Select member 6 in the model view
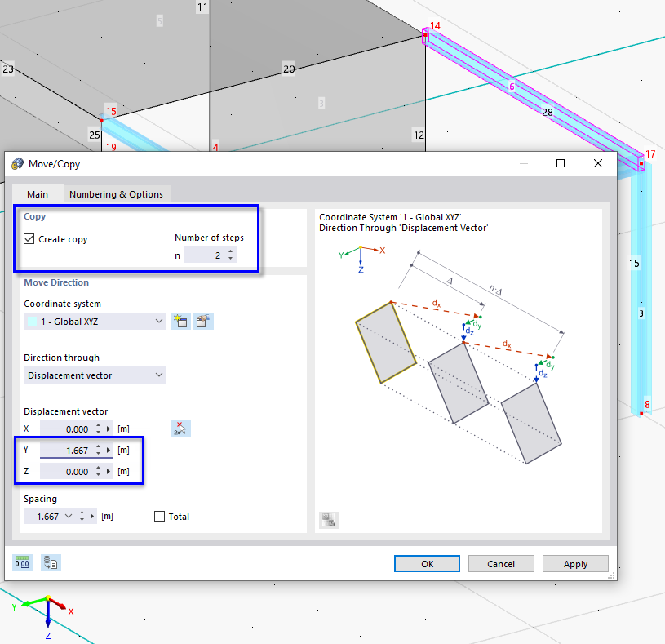The height and width of the screenshot is (644, 665). (x=512, y=87)
